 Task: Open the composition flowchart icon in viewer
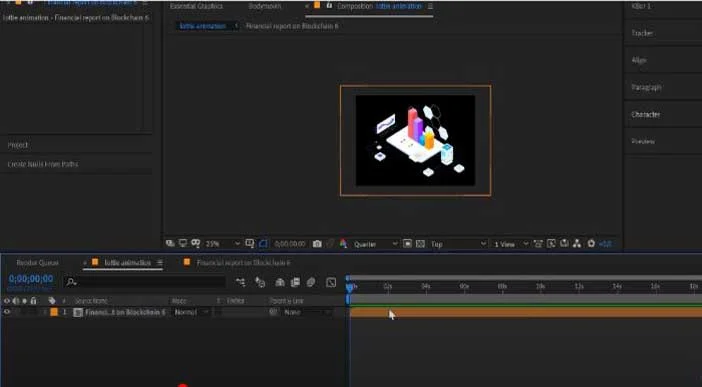pos(578,244)
